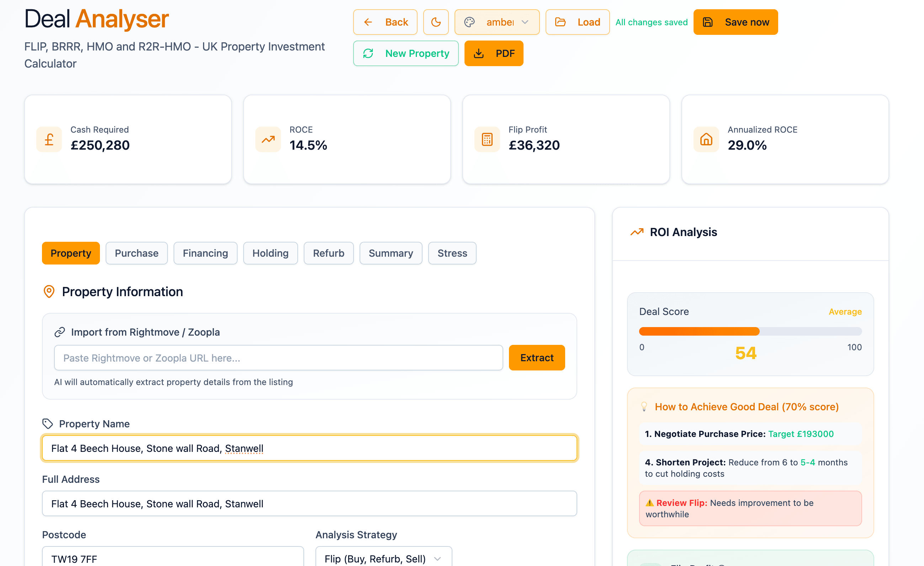This screenshot has height=566, width=924.
Task: Click the Back button
Action: pyautogui.click(x=385, y=22)
